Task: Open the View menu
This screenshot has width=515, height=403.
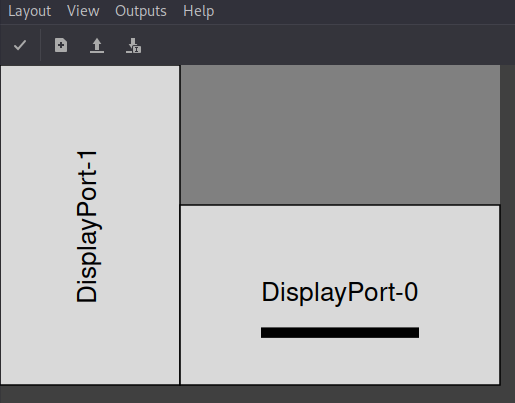Action: [x=83, y=11]
